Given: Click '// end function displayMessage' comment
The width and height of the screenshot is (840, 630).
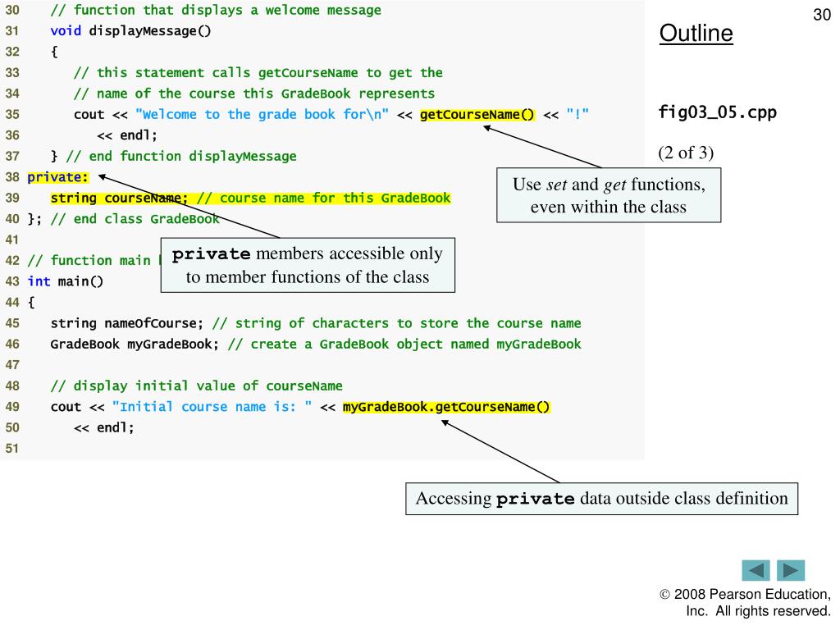Looking at the screenshot, I should [181, 157].
